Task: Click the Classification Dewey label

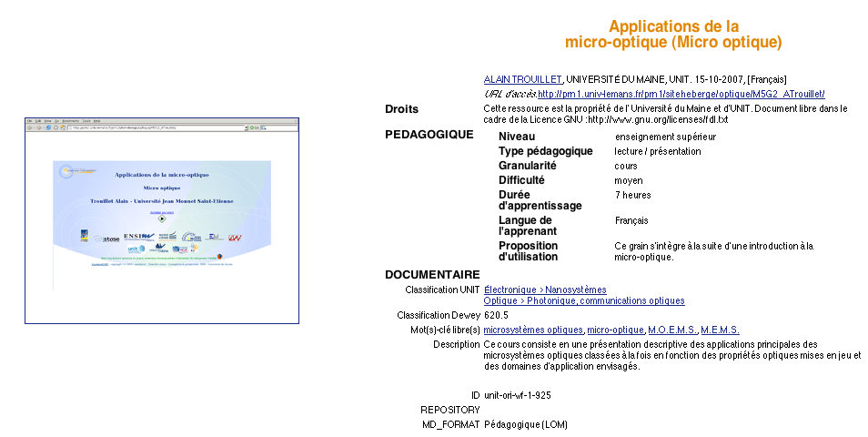Action: pyautogui.click(x=439, y=316)
